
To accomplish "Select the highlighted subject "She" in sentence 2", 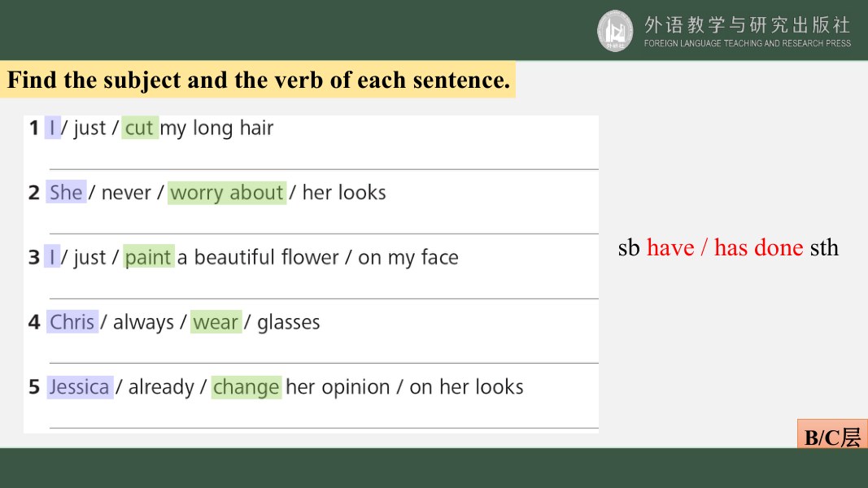I will 66,192.
